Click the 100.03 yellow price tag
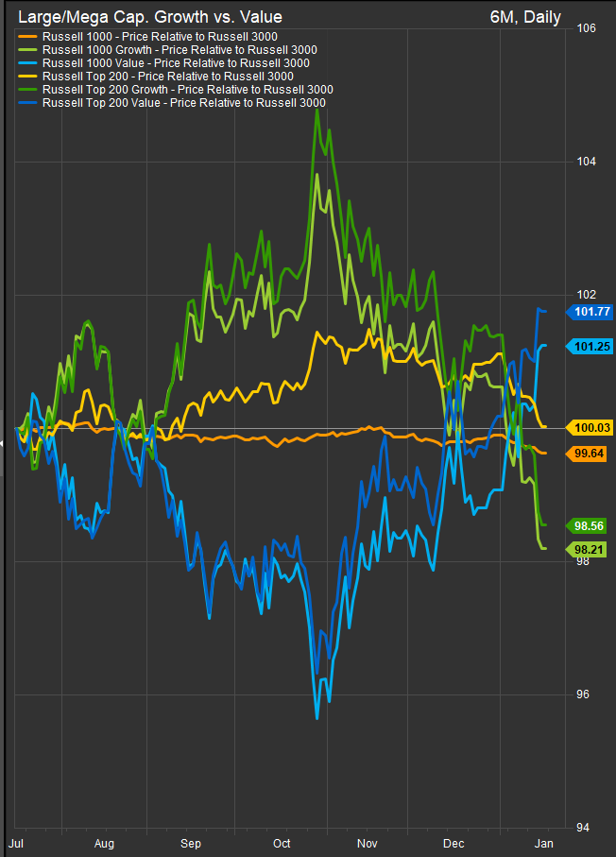The width and height of the screenshot is (616, 857). pyautogui.click(x=589, y=428)
